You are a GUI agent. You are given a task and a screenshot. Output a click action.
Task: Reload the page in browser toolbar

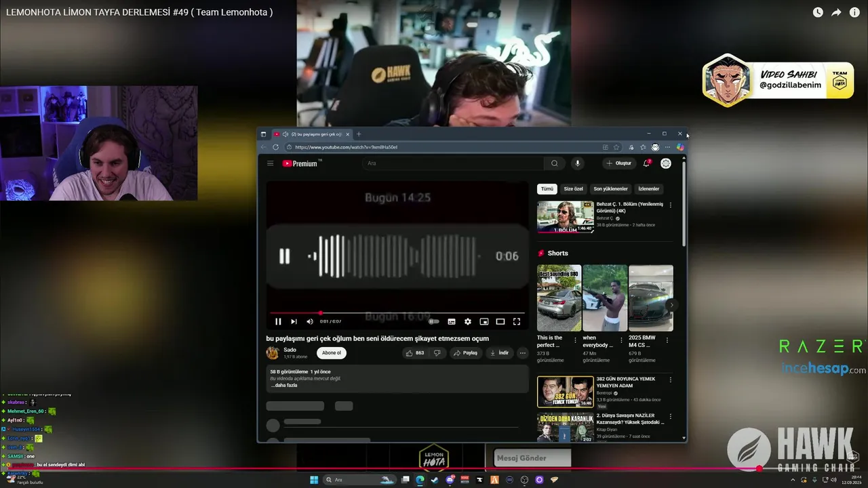pyautogui.click(x=275, y=147)
